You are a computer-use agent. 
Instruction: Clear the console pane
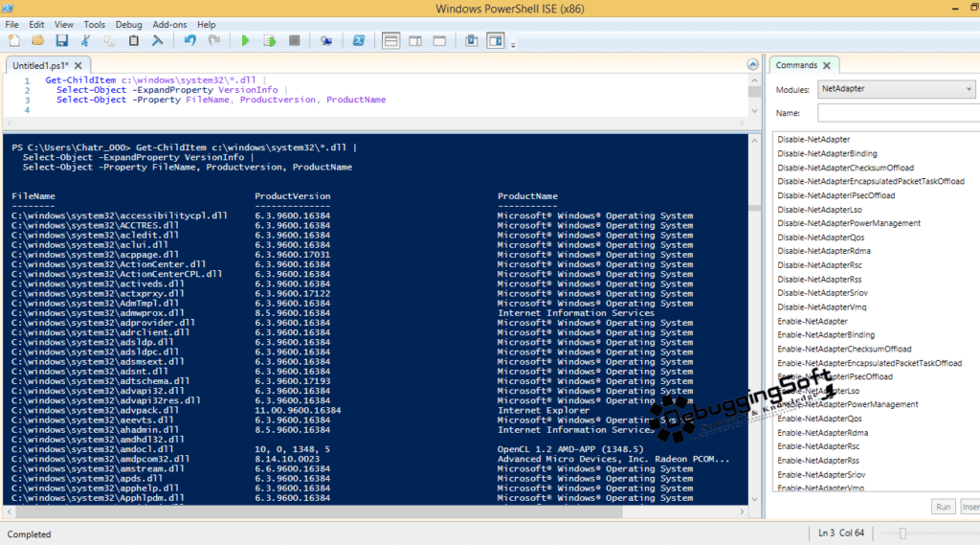coord(158,40)
